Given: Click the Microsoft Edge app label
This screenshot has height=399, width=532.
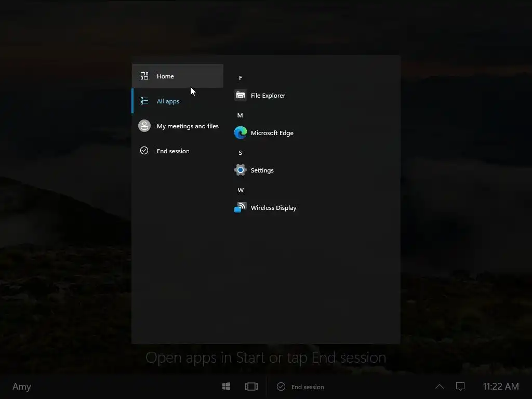Looking at the screenshot, I should coord(272,133).
